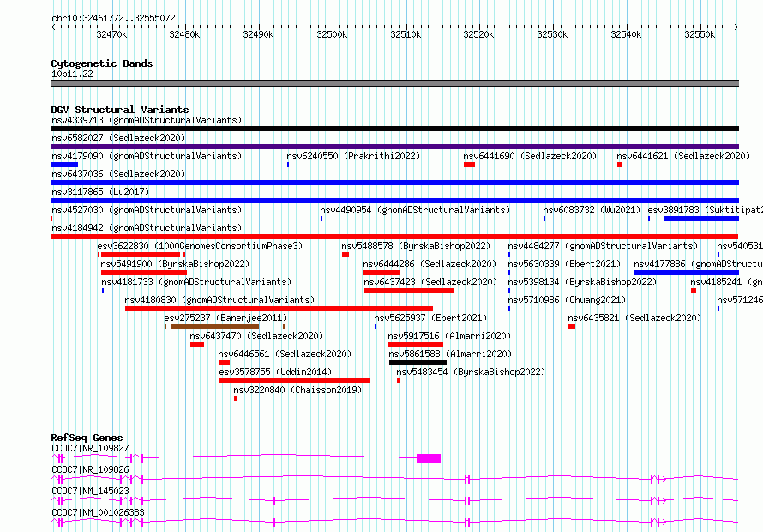This screenshot has height=532, width=763.
Task: Click nsv6441690 (Sedlazeck2020) label
Action: coord(530,156)
